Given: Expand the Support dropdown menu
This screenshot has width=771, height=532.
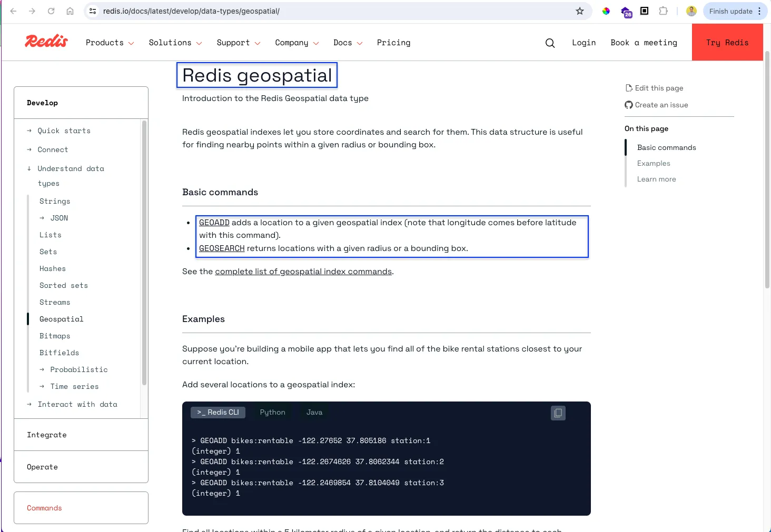Looking at the screenshot, I should [239, 43].
